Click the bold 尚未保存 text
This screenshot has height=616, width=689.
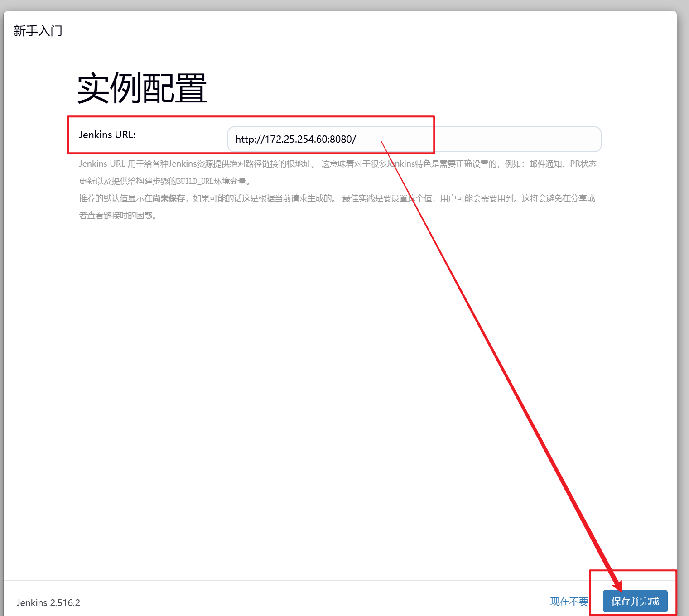tap(169, 198)
